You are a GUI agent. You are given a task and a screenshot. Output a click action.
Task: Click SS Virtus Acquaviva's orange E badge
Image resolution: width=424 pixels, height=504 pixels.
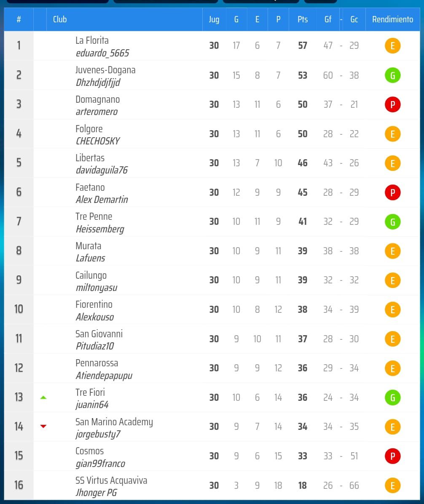point(392,485)
